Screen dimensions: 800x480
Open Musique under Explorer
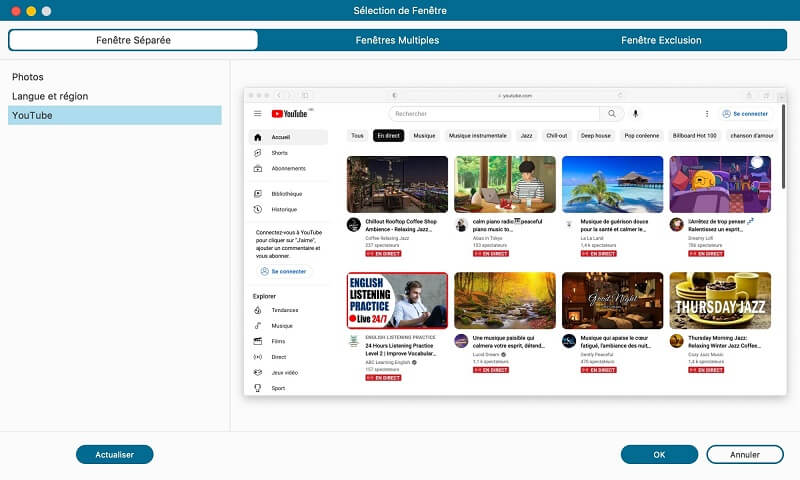(288, 326)
